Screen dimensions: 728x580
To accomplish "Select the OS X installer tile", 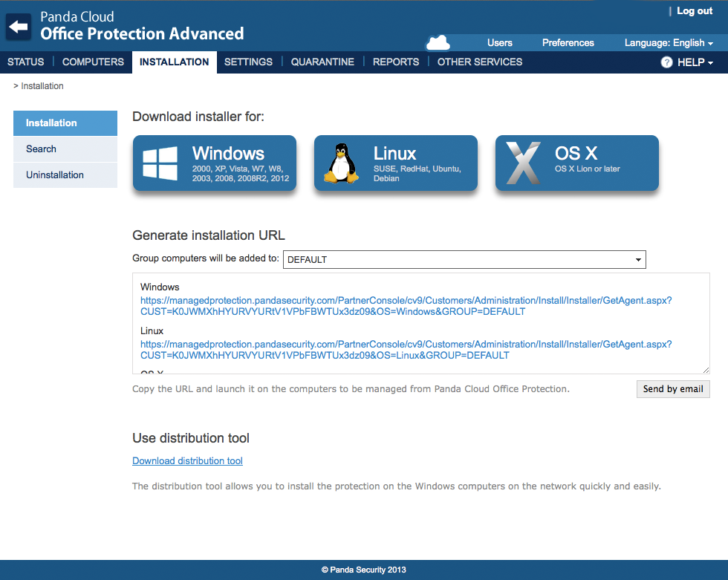I will coord(576,163).
